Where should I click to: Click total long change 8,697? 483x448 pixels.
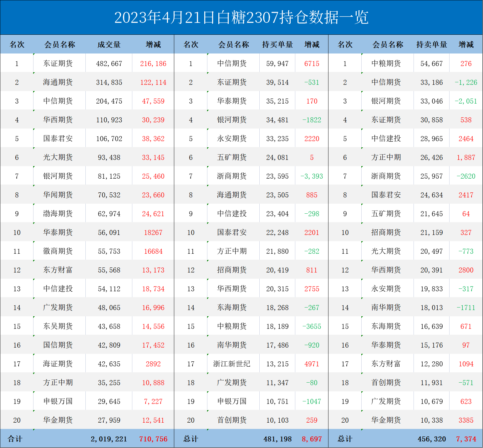[312, 439]
